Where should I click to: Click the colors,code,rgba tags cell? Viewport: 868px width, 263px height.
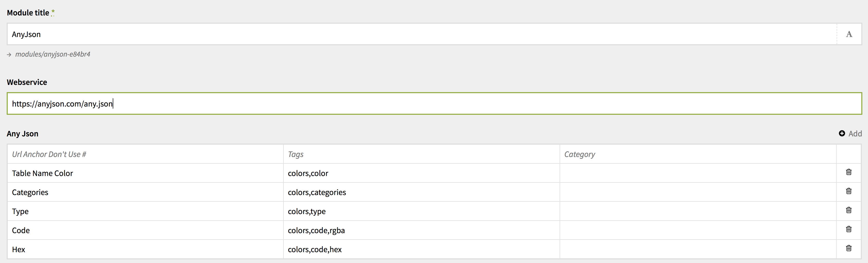421,230
